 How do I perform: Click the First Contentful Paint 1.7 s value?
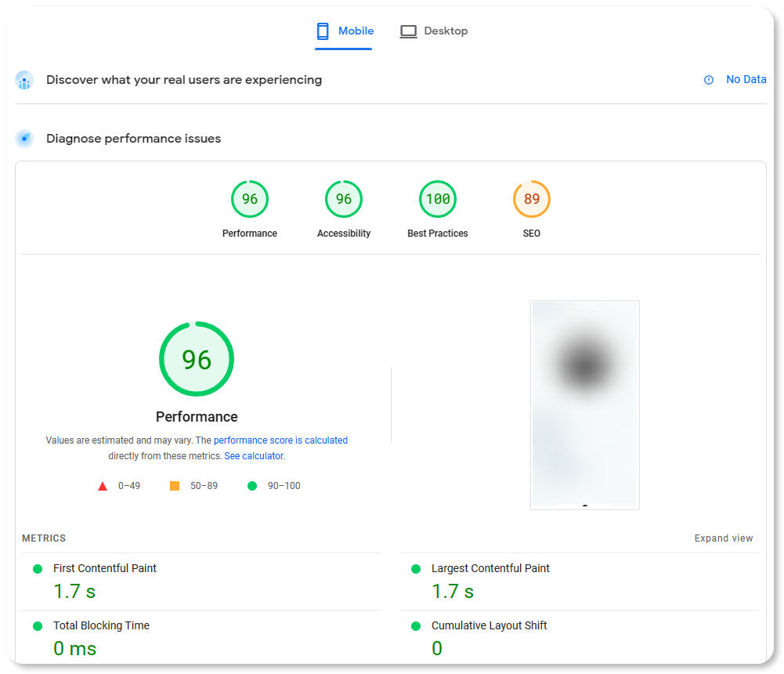pos(74,592)
